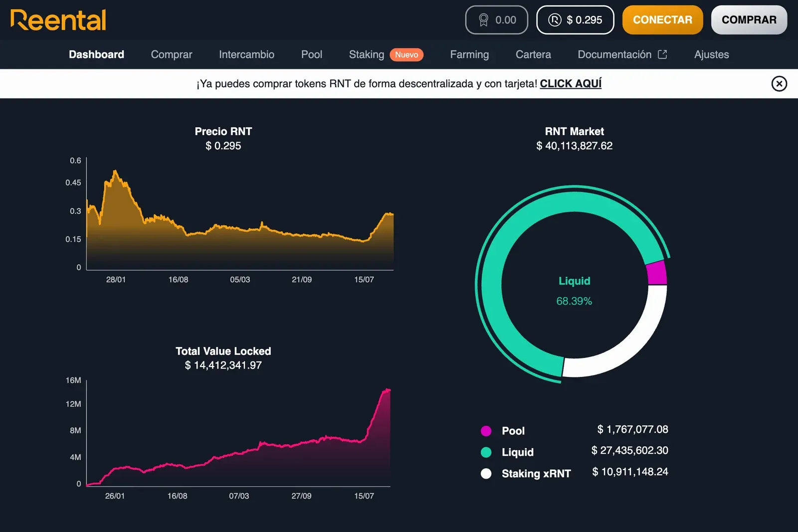The width and height of the screenshot is (798, 532).
Task: Click the RNT Market heading
Action: click(x=574, y=131)
